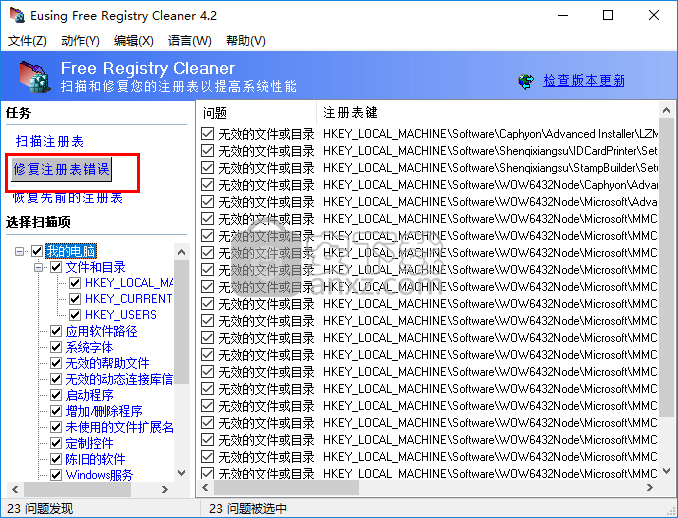Viewport: 678px width, 518px height.
Task: Uncheck 启动程序 checkbox
Action: [x=56, y=395]
